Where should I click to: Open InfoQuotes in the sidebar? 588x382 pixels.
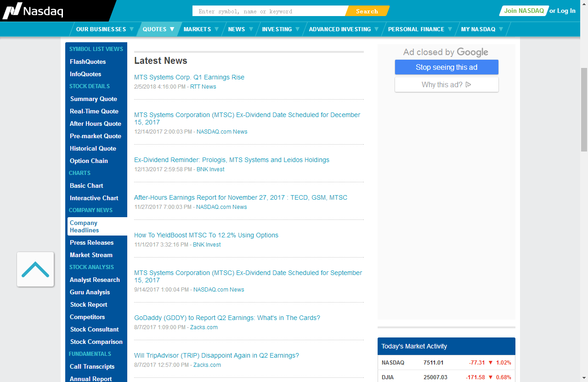[85, 74]
